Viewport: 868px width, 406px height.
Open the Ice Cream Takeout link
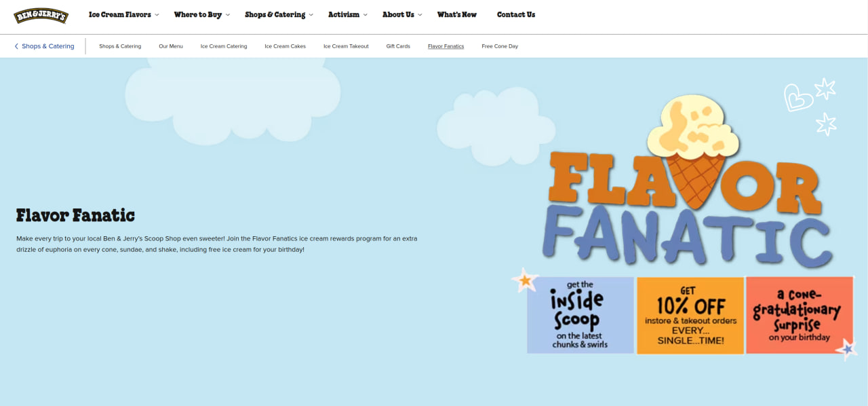[x=346, y=46]
